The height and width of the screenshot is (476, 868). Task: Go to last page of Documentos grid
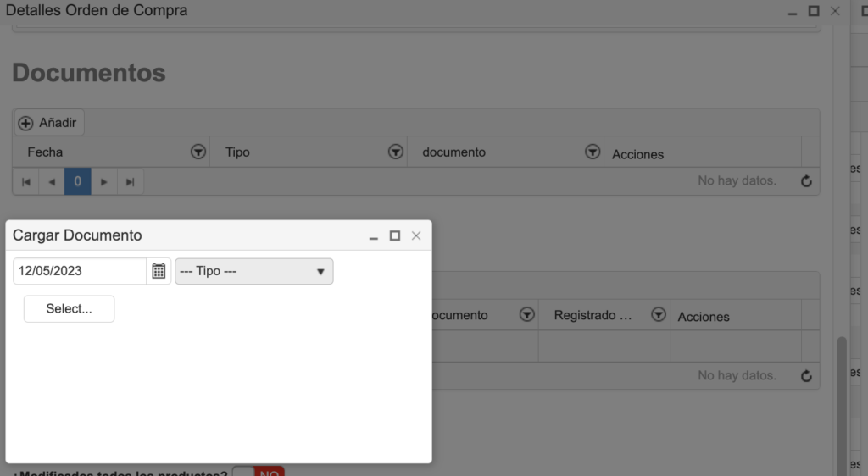(x=130, y=181)
